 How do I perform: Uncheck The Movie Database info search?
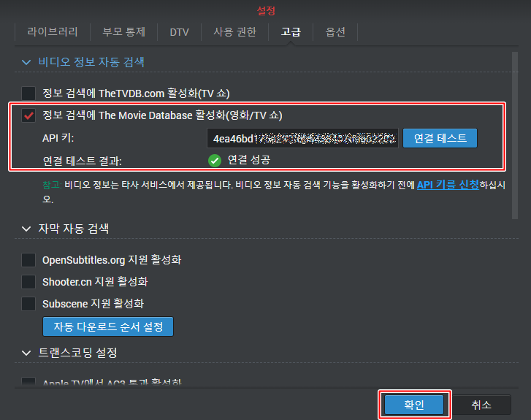(x=28, y=115)
